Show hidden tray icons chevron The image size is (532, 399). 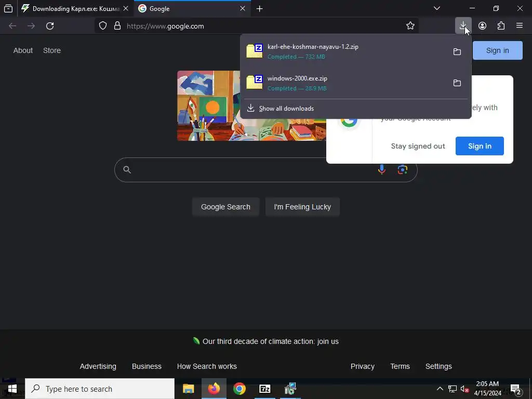point(440,389)
